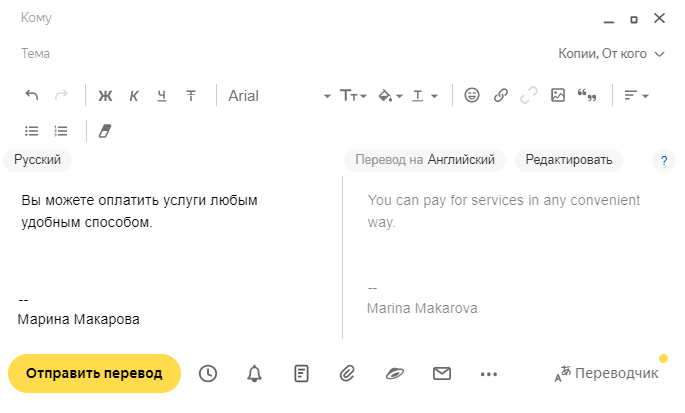
Task: Click the Редактировать button
Action: coord(568,160)
